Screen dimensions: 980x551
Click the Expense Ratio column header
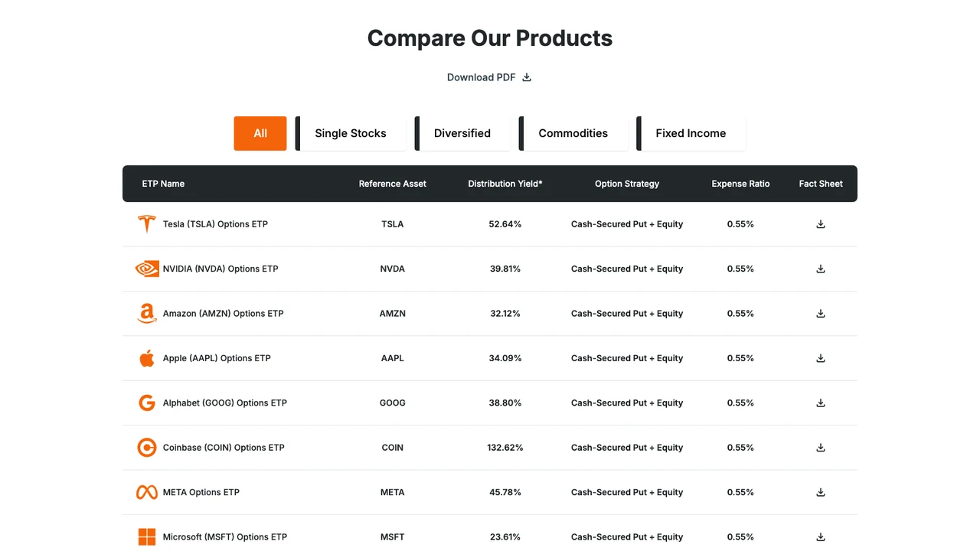[x=740, y=184]
